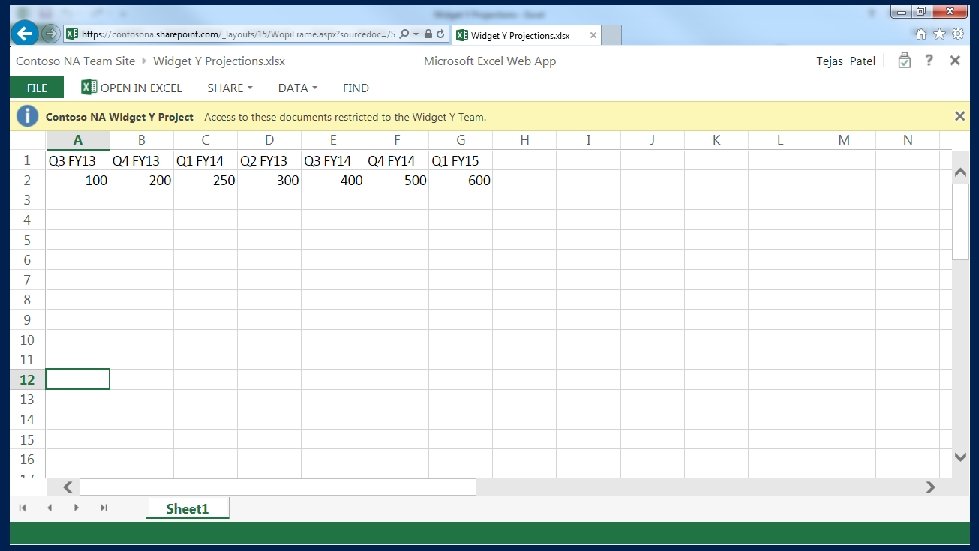Screen dimensions: 979x551
Task: Go to next sheet navigation arrow
Action: tap(76, 508)
